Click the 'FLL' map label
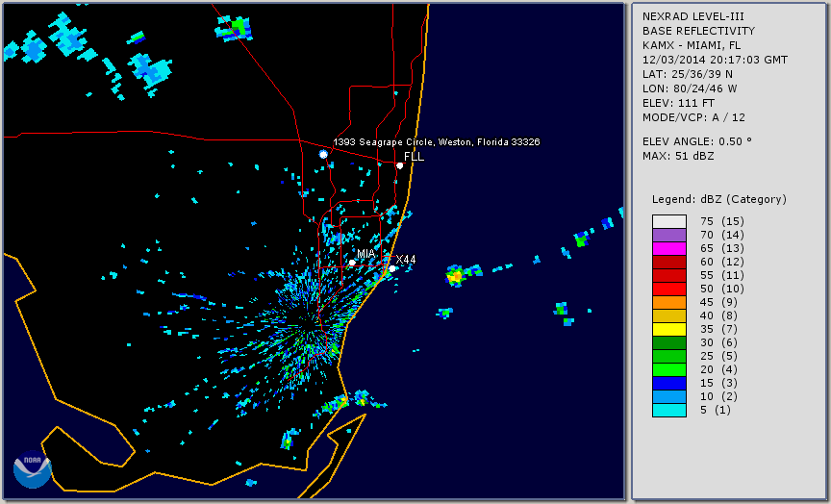Image resolution: width=831 pixels, height=504 pixels. [x=414, y=157]
